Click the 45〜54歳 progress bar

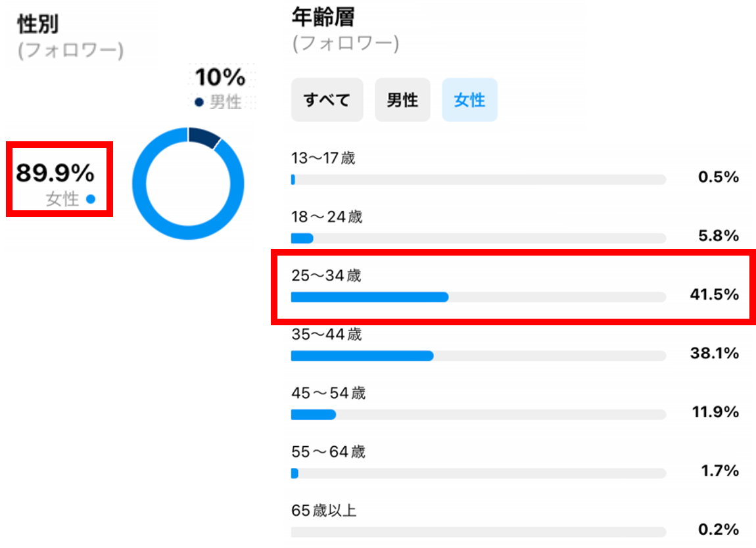478,415
